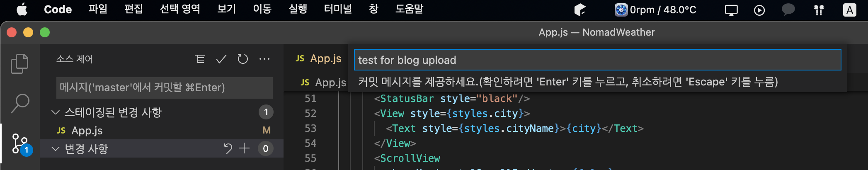Click the closing View tag on line 54
Viewport: 868px width, 170px height.
click(x=395, y=143)
